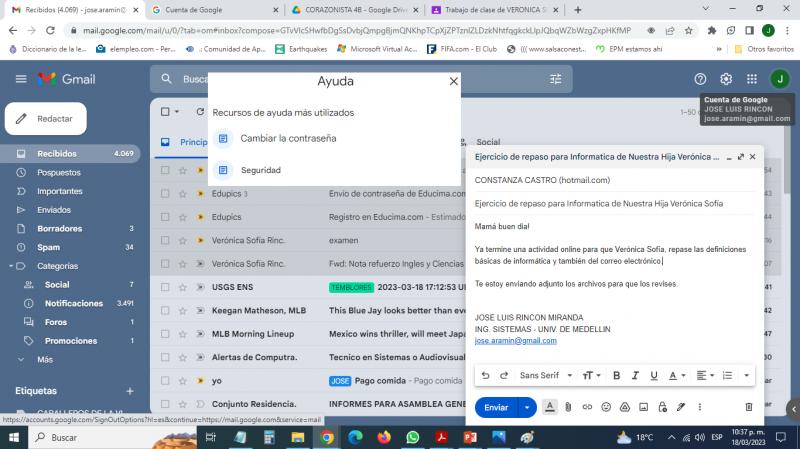Redo in compose formatting toolbar
Screen dimensions: 800x449
click(504, 376)
